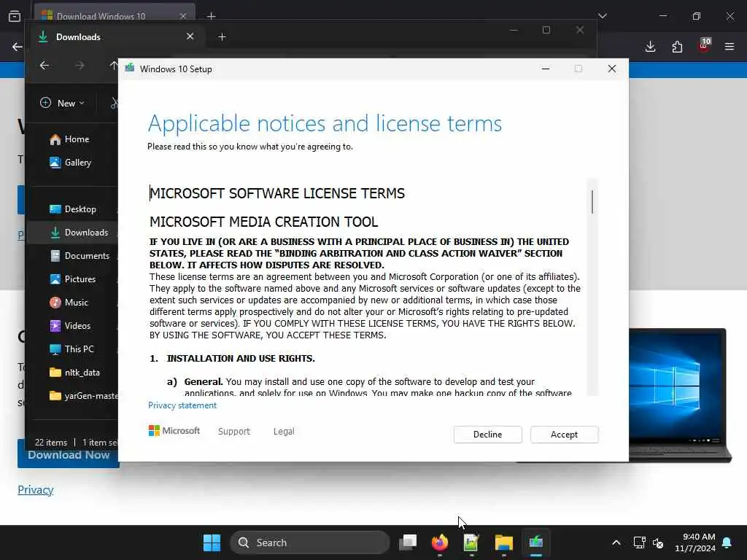This screenshot has height=560, width=747.
Task: Click the Microsoft logo in Setup footer
Action: [174, 430]
